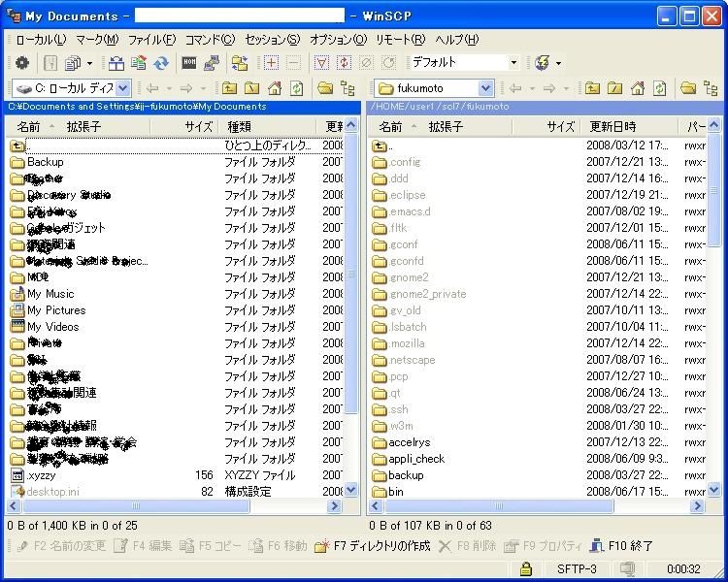Click F7 ディレクトリの作成 button
This screenshot has height=582, width=728.
tap(373, 546)
